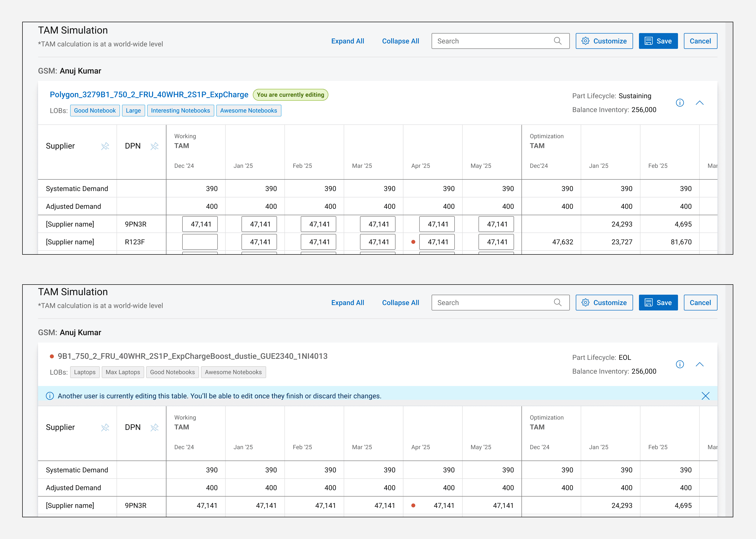Click the empty Dec '24 input for R123F
756x539 pixels.
pos(200,242)
